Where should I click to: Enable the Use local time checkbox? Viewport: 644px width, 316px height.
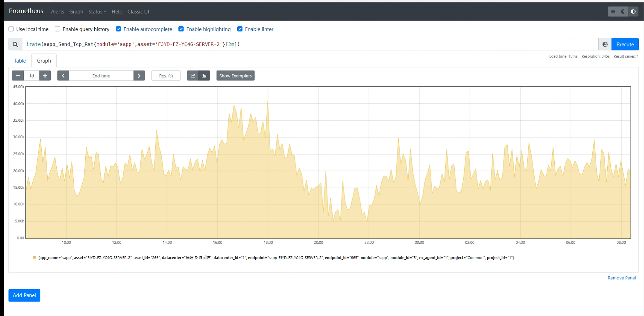[x=11, y=29]
